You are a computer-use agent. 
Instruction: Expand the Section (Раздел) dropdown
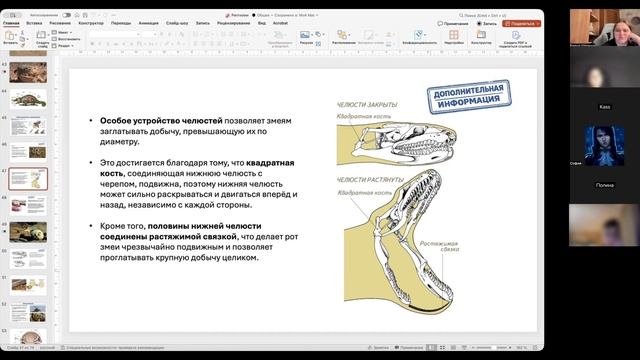pyautogui.click(x=63, y=46)
